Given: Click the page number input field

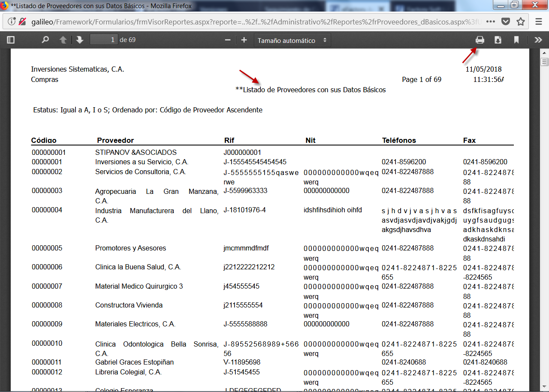Looking at the screenshot, I should pos(104,40).
